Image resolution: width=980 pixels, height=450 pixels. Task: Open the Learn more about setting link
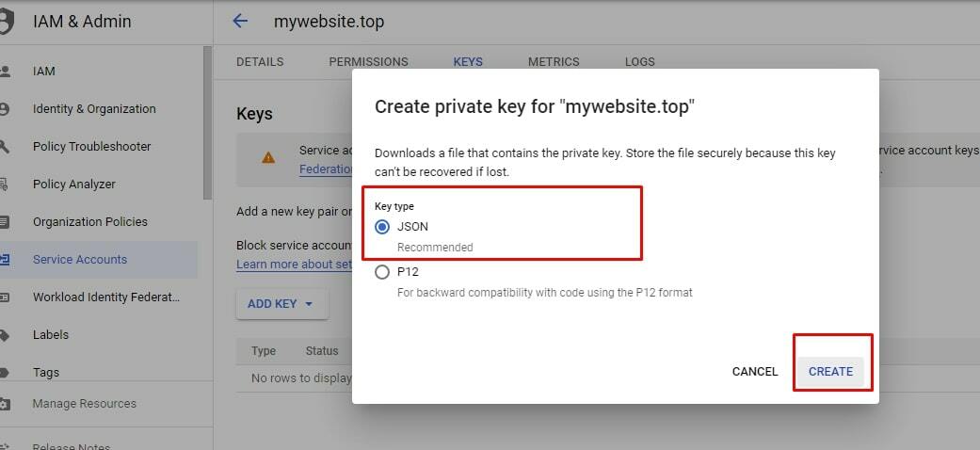pyautogui.click(x=294, y=264)
